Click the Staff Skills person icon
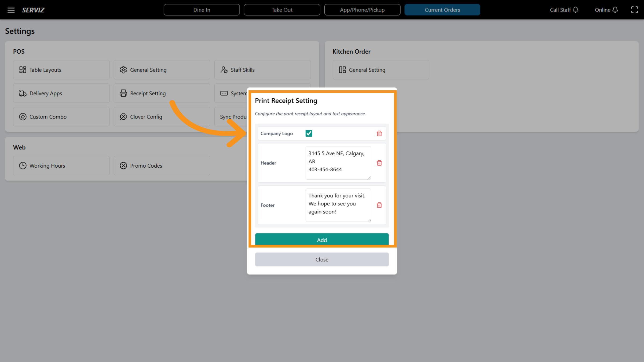The height and width of the screenshot is (362, 644). pyautogui.click(x=224, y=70)
